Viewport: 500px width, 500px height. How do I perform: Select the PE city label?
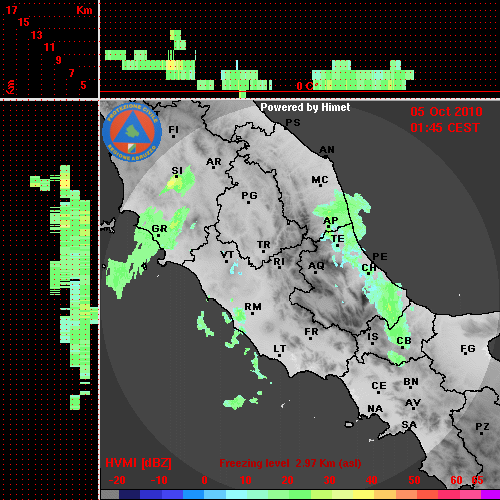tap(380, 257)
